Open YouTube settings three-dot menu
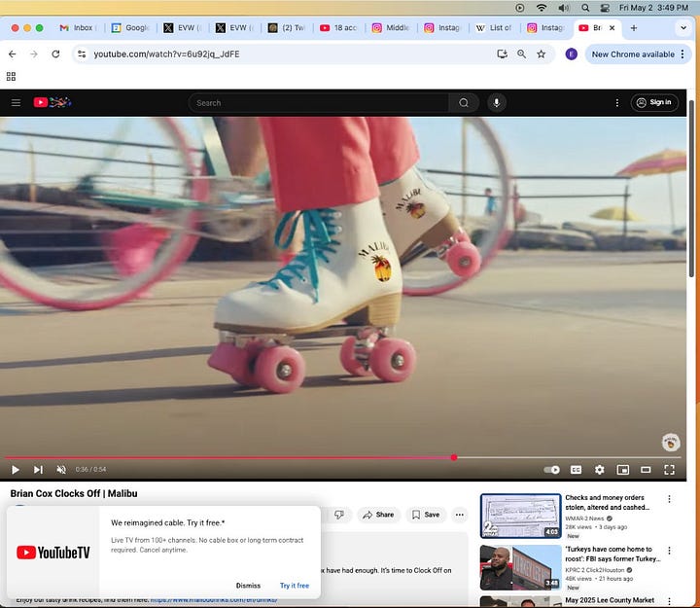Image resolution: width=700 pixels, height=608 pixels. click(x=617, y=103)
